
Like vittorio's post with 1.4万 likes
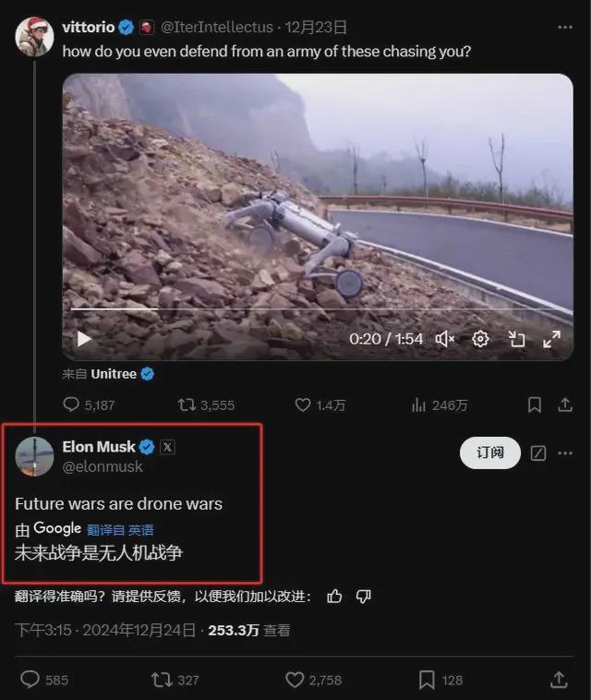tap(320, 404)
